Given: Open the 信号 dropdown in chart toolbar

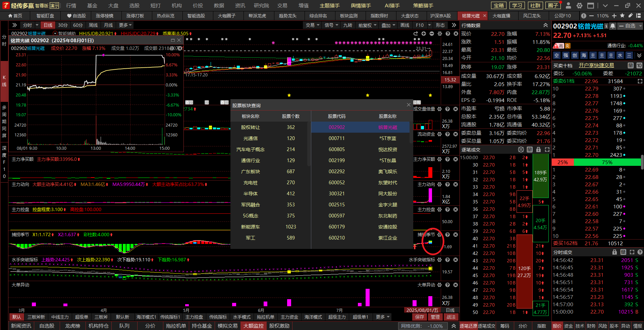Looking at the screenshot, I should pyautogui.click(x=331, y=25).
